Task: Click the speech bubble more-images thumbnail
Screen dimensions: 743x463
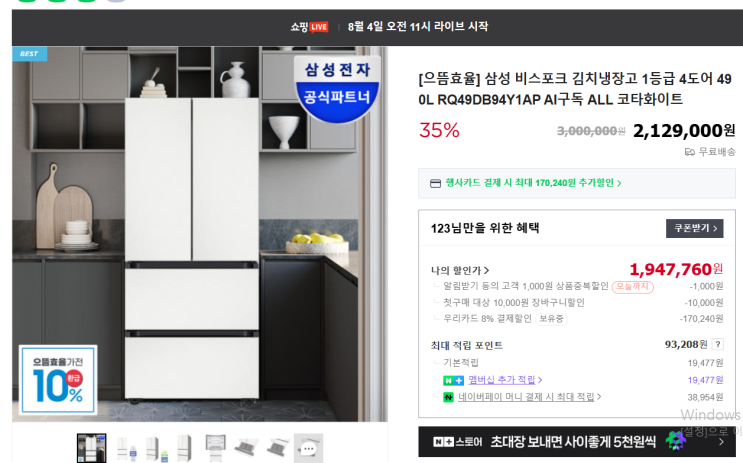Action: pyautogui.click(x=308, y=448)
